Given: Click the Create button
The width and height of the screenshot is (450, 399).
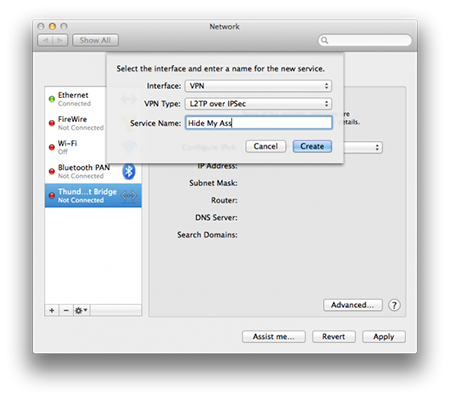Looking at the screenshot, I should pyautogui.click(x=312, y=146).
